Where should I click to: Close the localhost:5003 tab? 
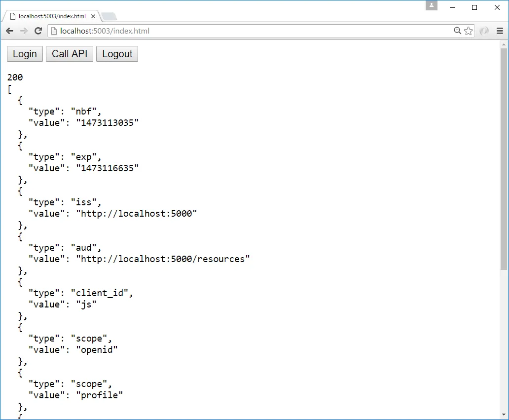[x=93, y=16]
